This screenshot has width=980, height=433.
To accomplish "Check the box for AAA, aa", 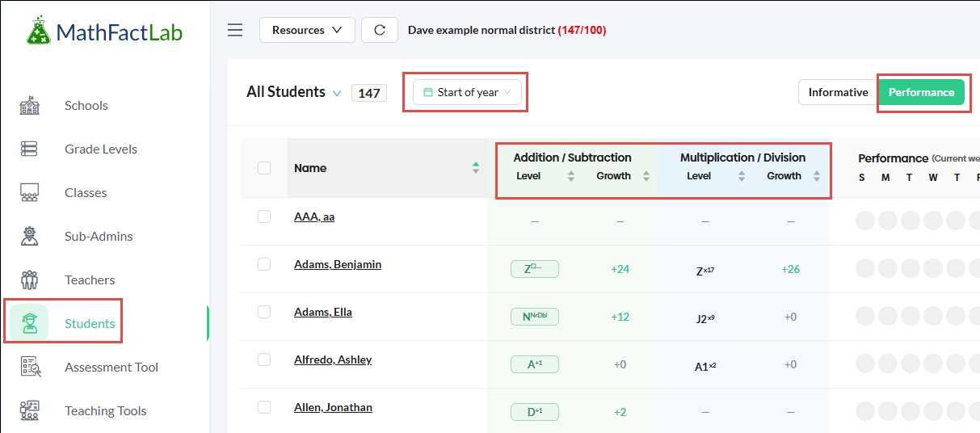I will [264, 216].
